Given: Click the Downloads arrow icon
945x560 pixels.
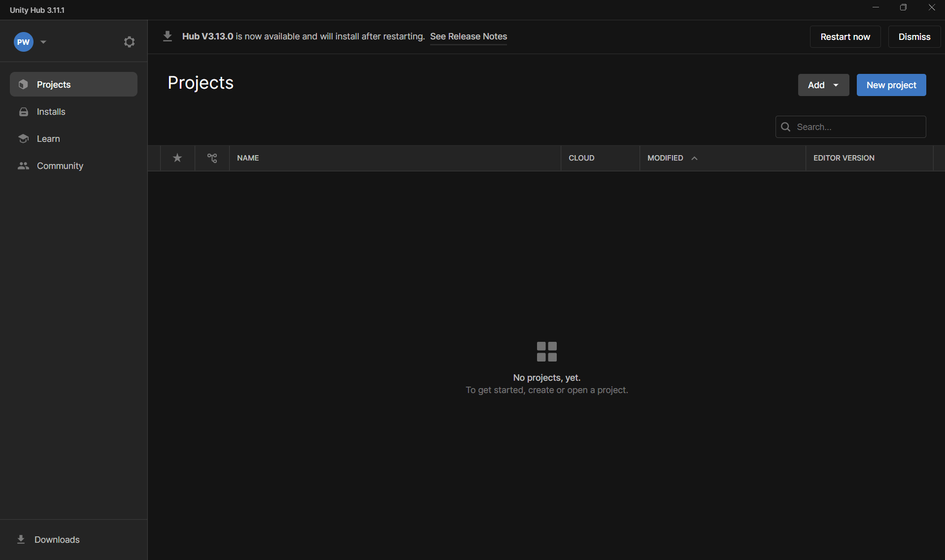Looking at the screenshot, I should click(x=21, y=539).
